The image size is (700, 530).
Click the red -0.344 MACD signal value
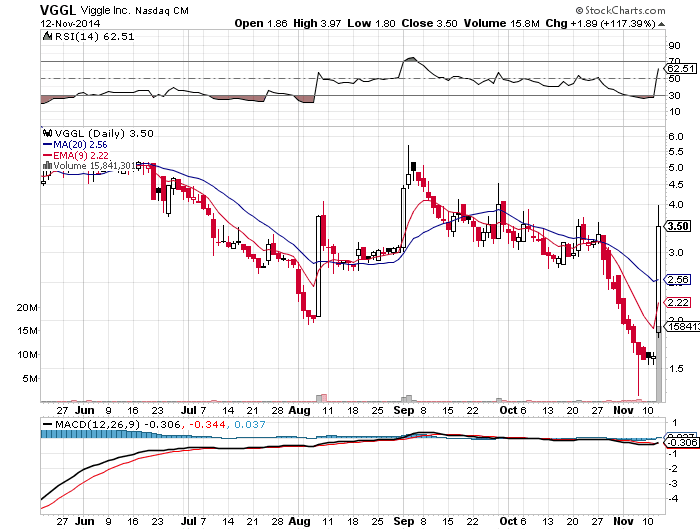click(x=207, y=425)
